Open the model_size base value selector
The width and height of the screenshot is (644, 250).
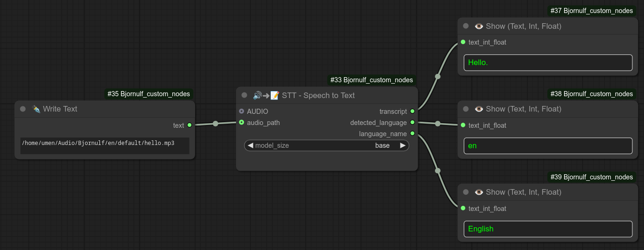(382, 145)
